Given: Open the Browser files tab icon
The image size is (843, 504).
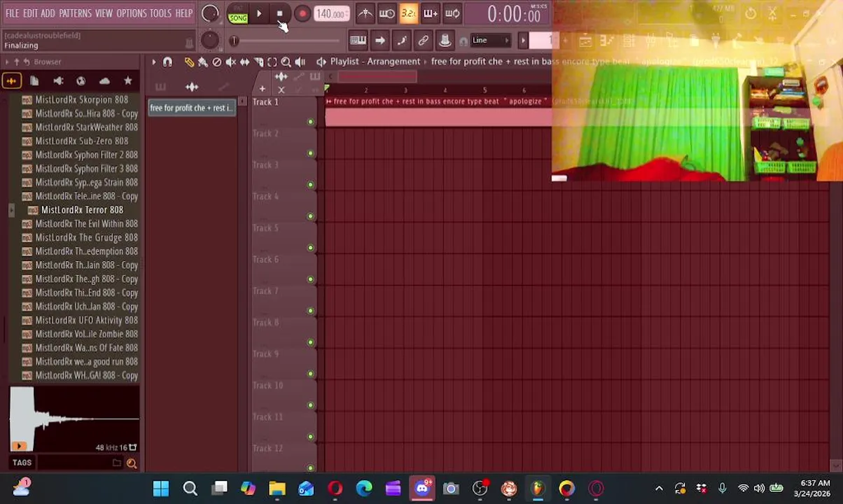Looking at the screenshot, I should click(x=34, y=81).
